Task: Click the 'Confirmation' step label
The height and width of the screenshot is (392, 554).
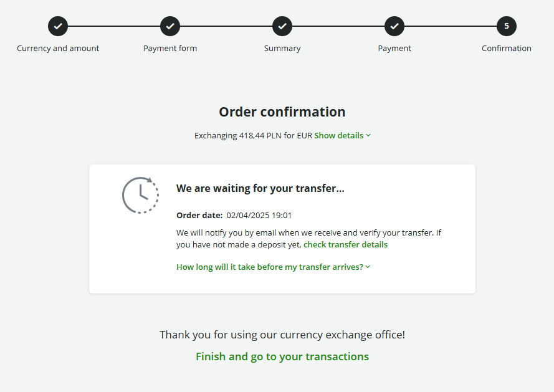Action: coord(507,48)
